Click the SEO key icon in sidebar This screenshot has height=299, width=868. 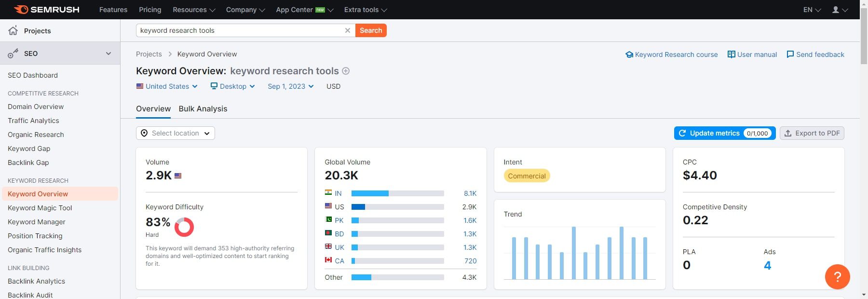point(13,54)
